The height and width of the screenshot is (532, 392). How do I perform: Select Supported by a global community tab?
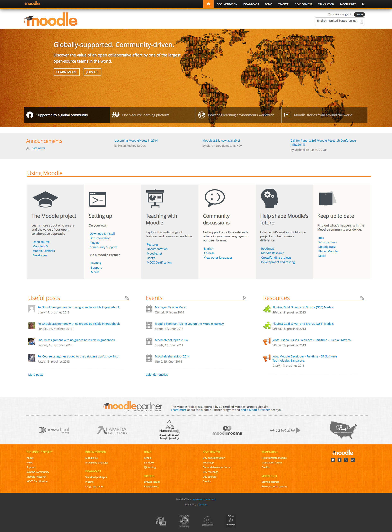[67, 115]
